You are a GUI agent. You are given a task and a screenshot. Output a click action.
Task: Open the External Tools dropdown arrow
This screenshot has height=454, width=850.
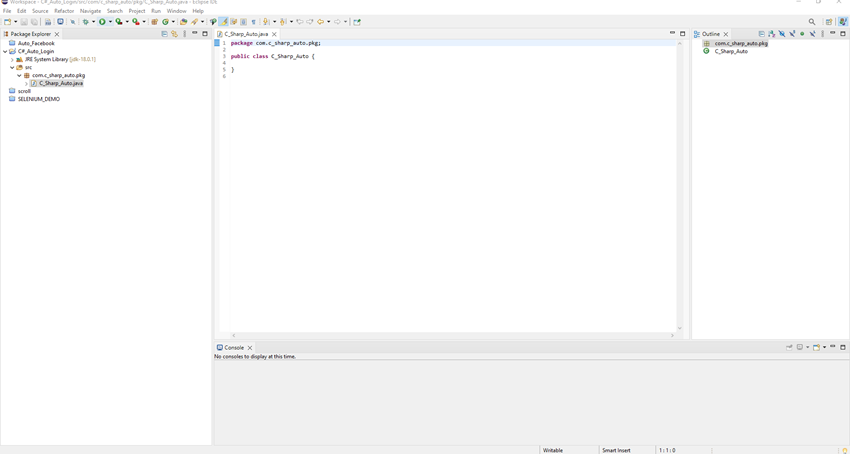tap(144, 22)
